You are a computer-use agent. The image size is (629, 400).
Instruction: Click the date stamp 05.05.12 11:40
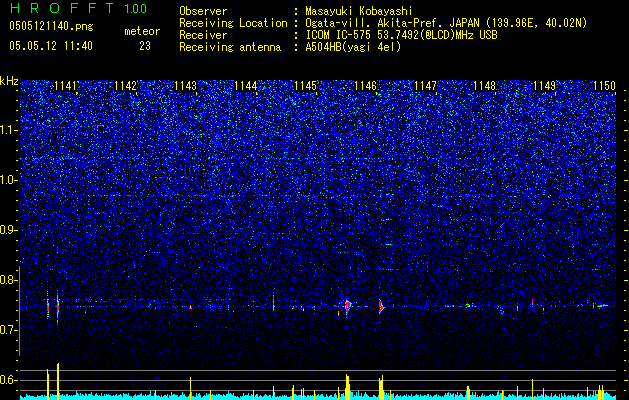[x=51, y=46]
